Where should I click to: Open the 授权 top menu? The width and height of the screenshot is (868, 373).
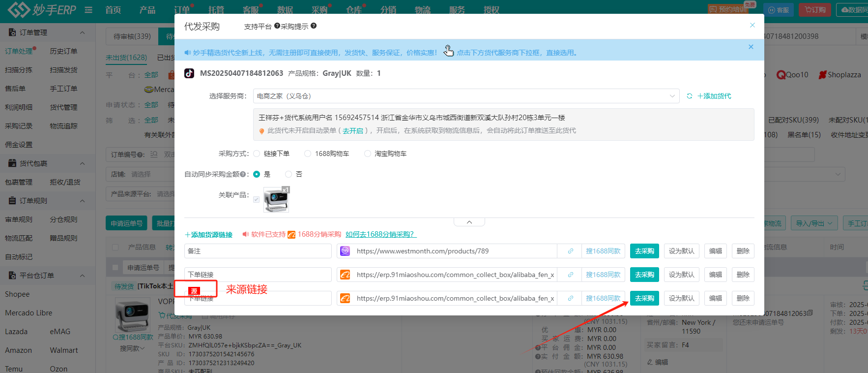click(x=492, y=10)
